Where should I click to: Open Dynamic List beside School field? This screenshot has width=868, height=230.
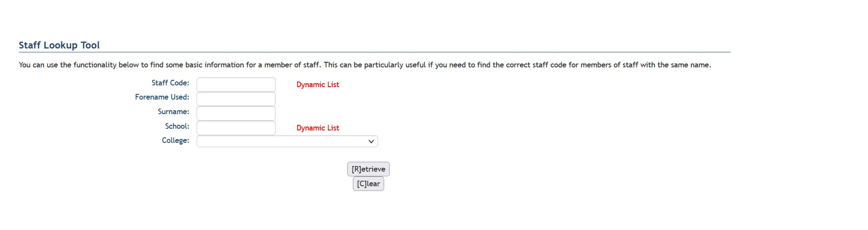[x=317, y=128]
